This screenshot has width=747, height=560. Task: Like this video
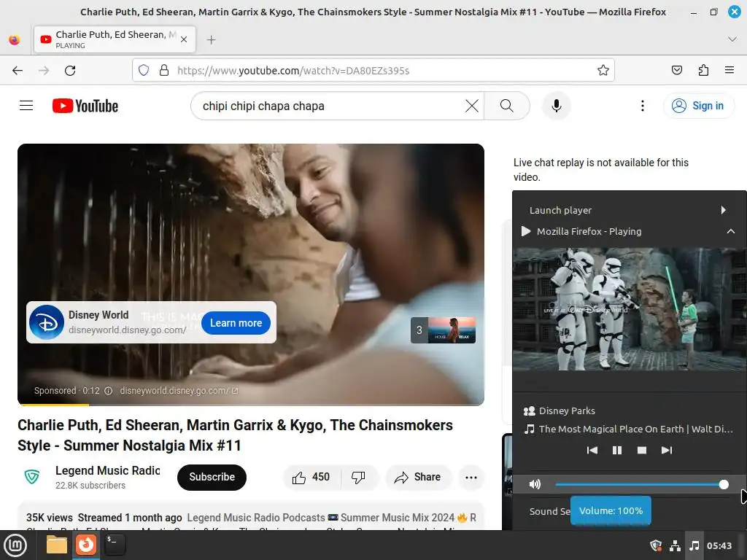[311, 477]
